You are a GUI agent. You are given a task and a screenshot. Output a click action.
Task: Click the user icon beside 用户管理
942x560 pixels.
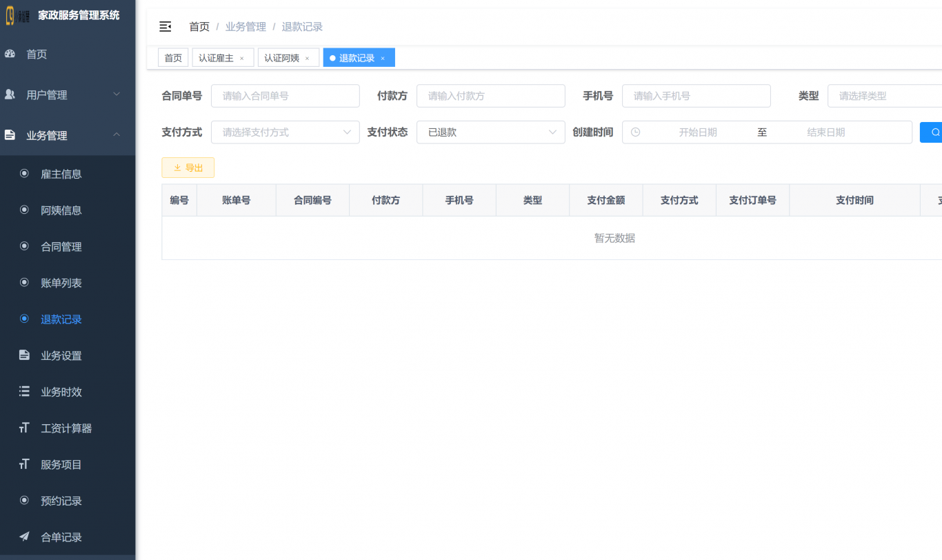click(10, 94)
